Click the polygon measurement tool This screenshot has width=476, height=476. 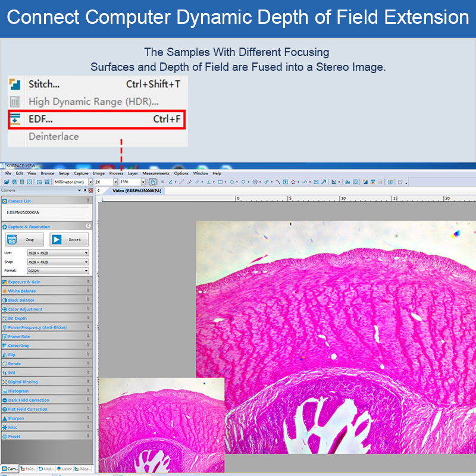tap(293, 182)
